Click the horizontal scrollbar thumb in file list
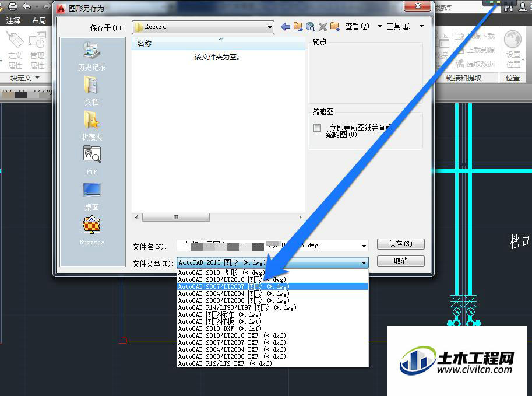The width and height of the screenshot is (532, 396). [175, 217]
